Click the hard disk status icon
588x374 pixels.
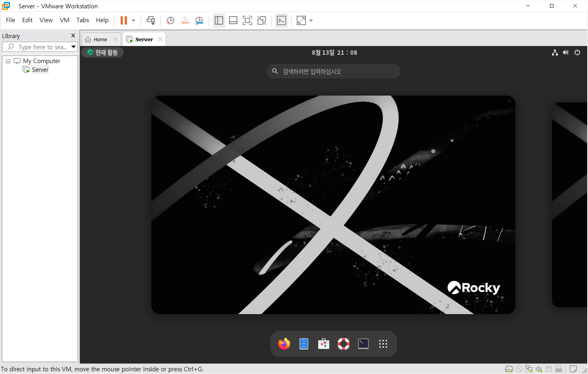point(509,369)
